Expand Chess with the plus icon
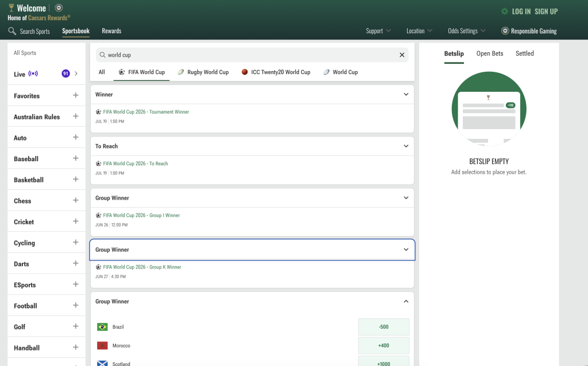The image size is (588, 366). coord(75,200)
